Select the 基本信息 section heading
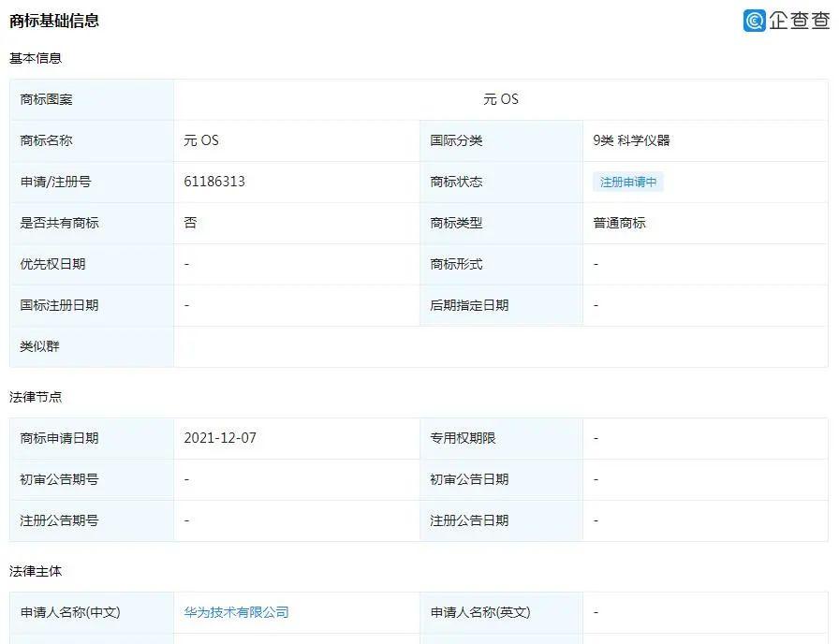839x644 pixels. click(x=36, y=58)
